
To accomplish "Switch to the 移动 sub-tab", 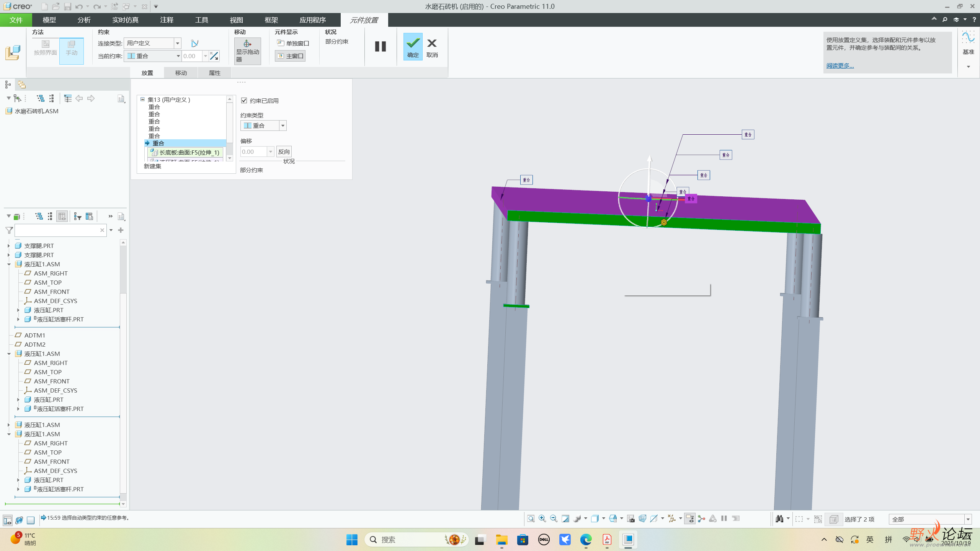I will point(181,73).
